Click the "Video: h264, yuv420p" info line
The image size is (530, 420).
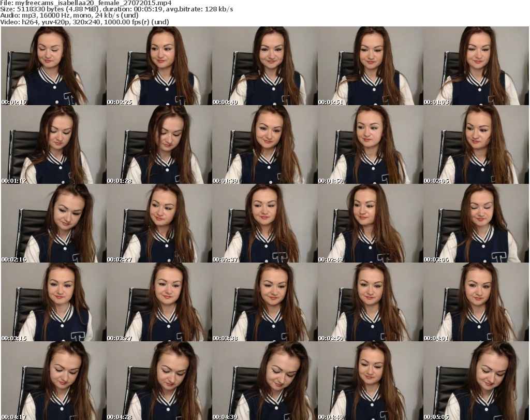[x=84, y=22]
